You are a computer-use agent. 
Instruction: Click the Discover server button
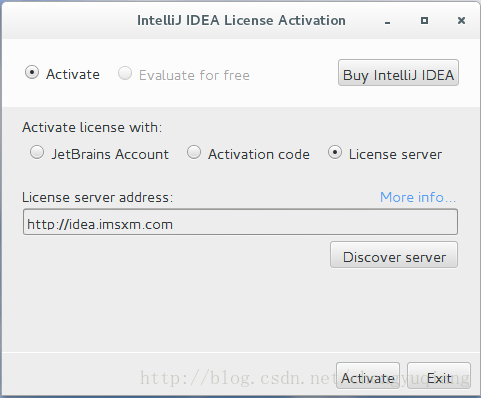394,255
